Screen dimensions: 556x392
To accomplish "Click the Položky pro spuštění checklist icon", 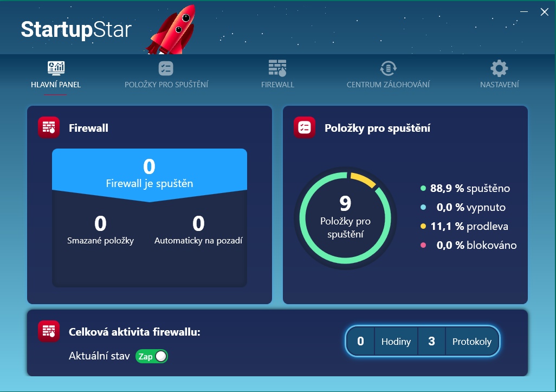I will (166, 68).
